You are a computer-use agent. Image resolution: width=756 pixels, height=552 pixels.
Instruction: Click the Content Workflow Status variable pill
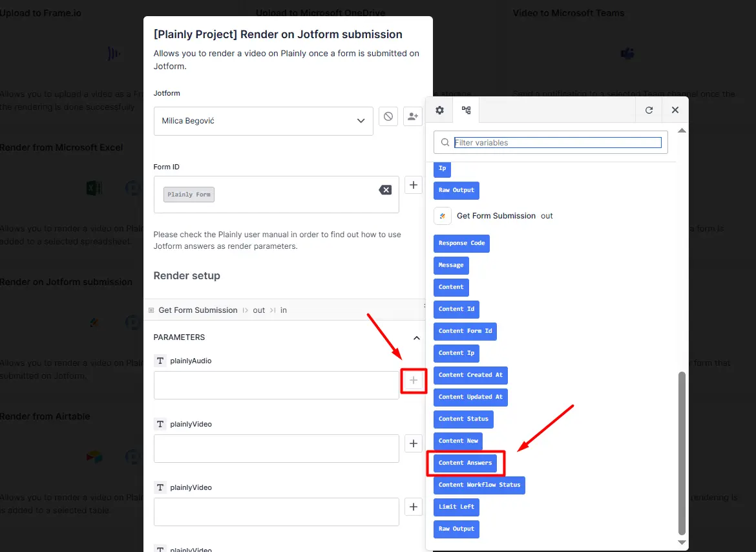point(479,484)
